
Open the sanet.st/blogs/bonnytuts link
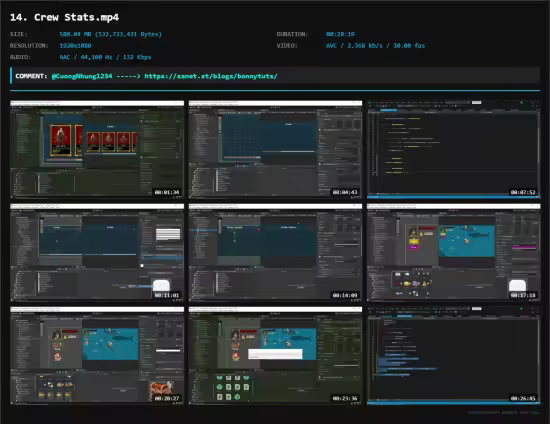pos(211,76)
